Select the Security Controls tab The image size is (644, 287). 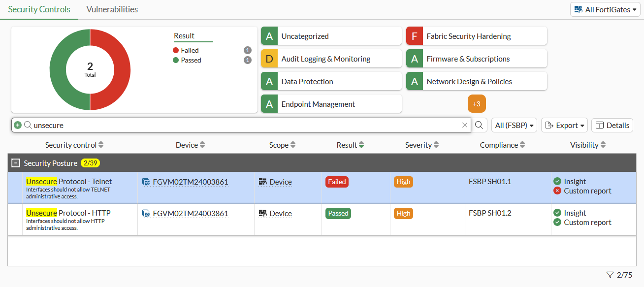point(39,9)
